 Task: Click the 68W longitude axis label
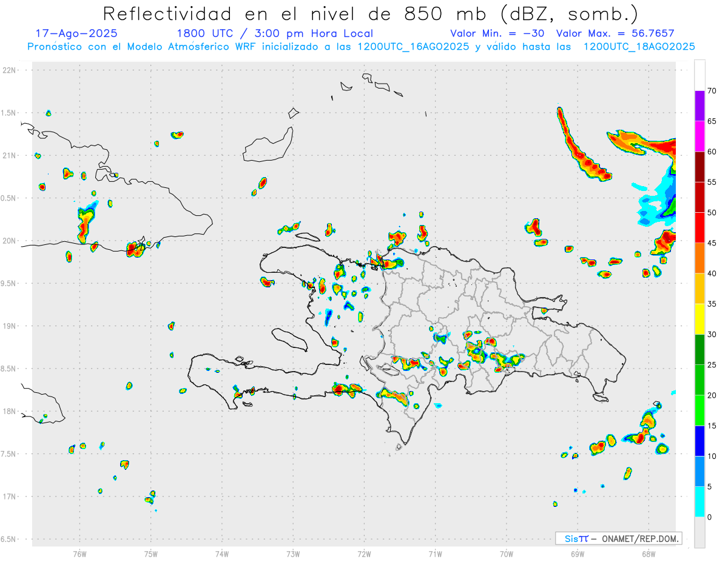tap(649, 553)
